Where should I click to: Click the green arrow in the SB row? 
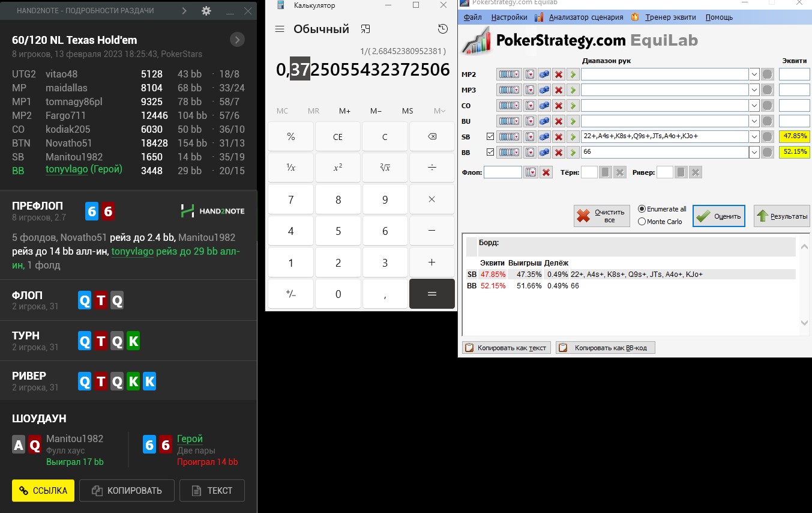pos(573,136)
